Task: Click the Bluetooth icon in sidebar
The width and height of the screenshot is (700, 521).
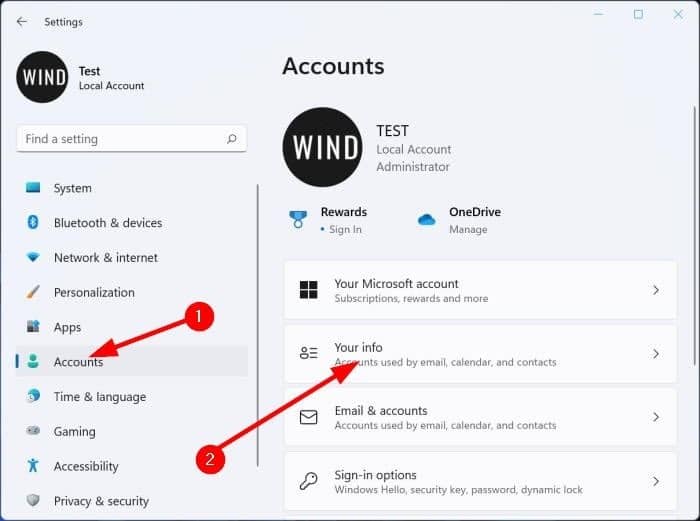Action: [x=33, y=222]
